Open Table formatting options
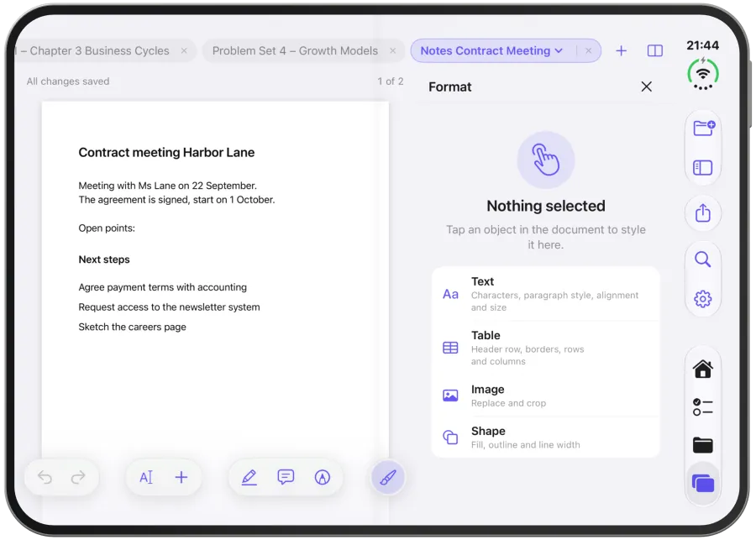 545,348
